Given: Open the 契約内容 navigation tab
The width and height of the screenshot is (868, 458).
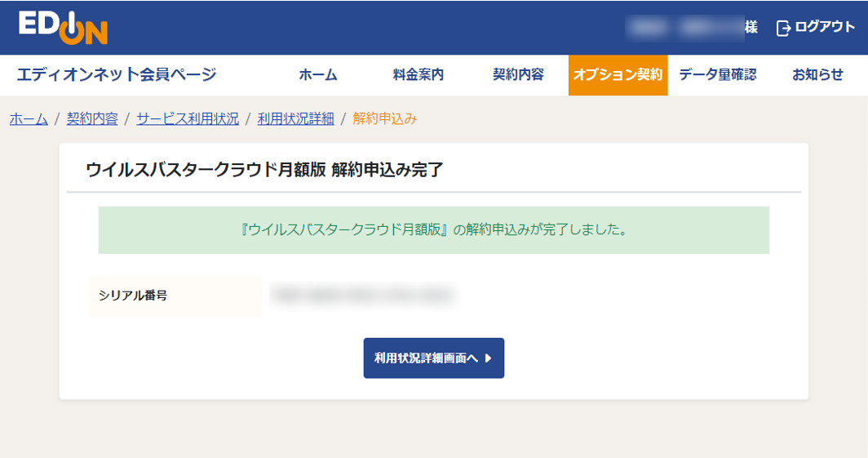Looking at the screenshot, I should coord(518,75).
